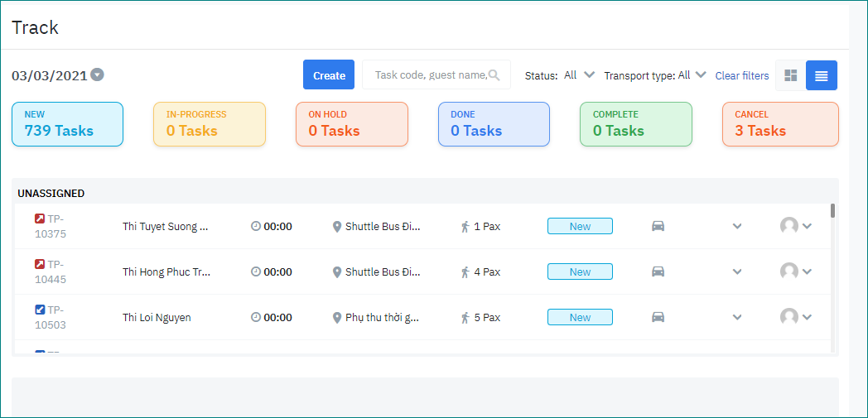
Task: Click assignee avatar for Thi Loi Nguyen
Action: [x=789, y=317]
